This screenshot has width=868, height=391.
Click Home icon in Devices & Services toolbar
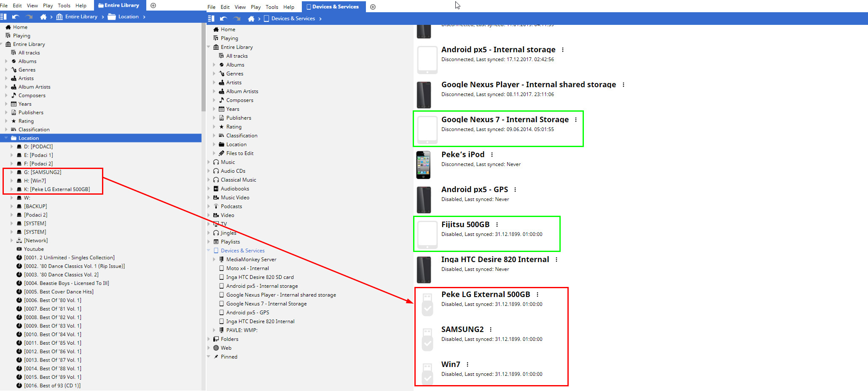[x=251, y=19]
